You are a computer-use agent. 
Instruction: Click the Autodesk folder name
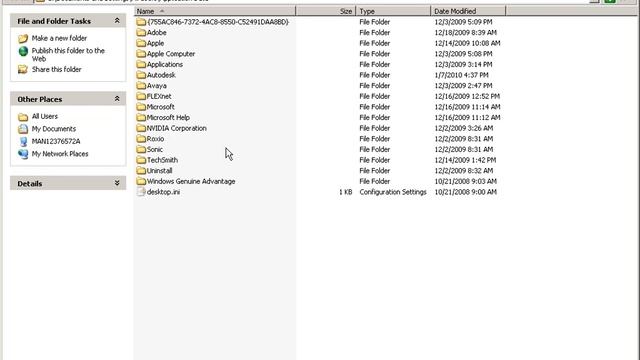tap(161, 75)
